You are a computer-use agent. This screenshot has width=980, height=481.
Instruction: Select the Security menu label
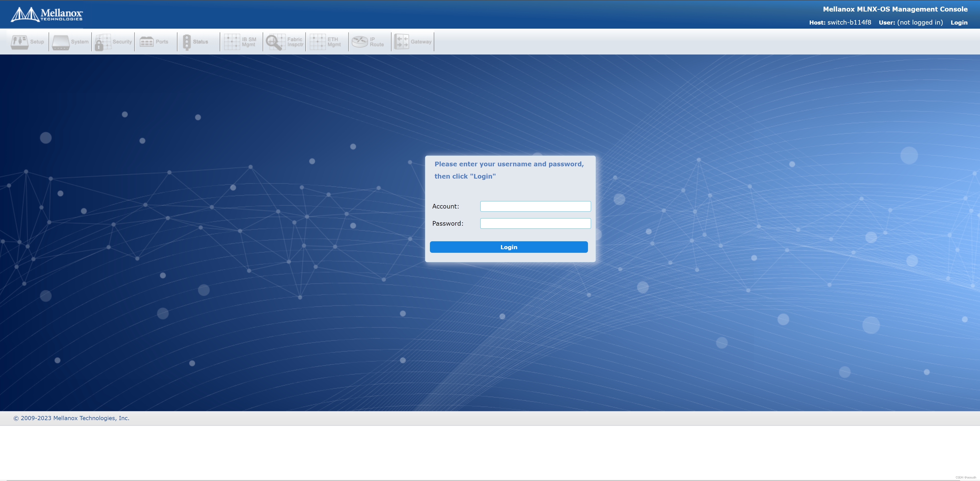122,42
